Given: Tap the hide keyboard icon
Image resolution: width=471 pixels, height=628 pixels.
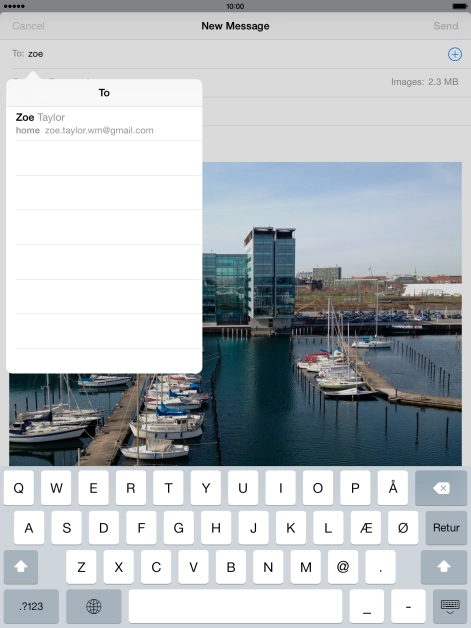Looking at the screenshot, I should (450, 606).
